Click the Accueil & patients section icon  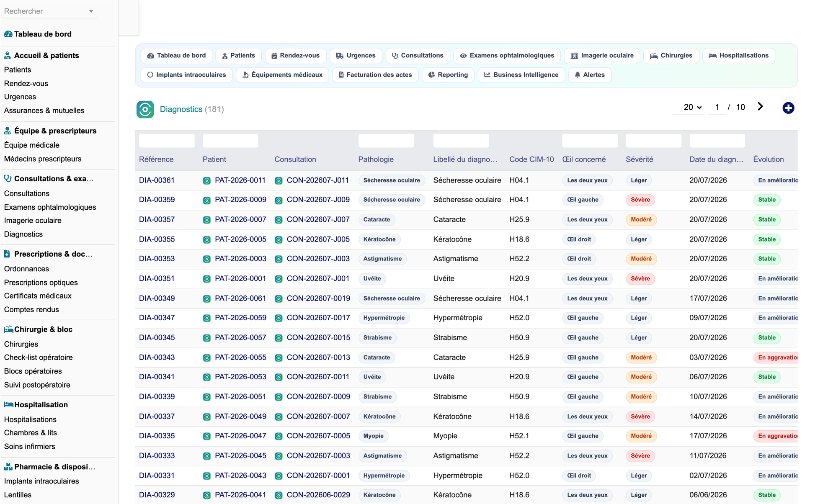(x=8, y=55)
